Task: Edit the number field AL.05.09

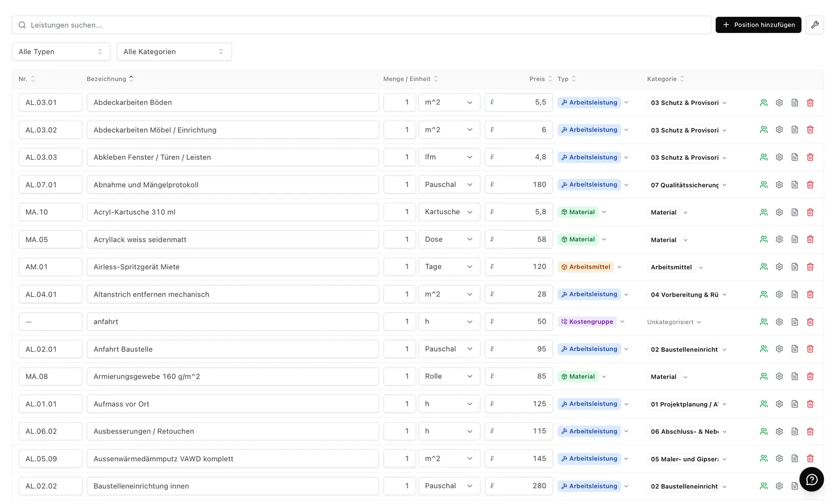Action: click(50, 459)
